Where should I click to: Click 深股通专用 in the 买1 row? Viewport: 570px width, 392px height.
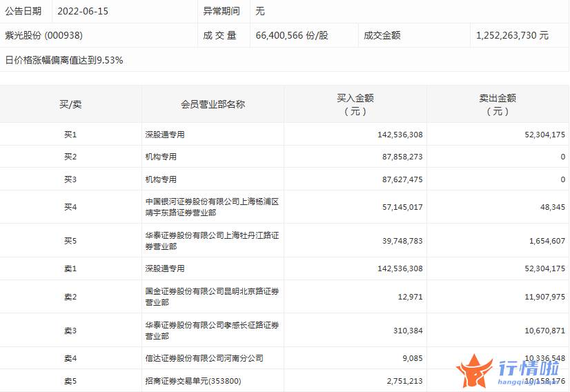(x=165, y=135)
